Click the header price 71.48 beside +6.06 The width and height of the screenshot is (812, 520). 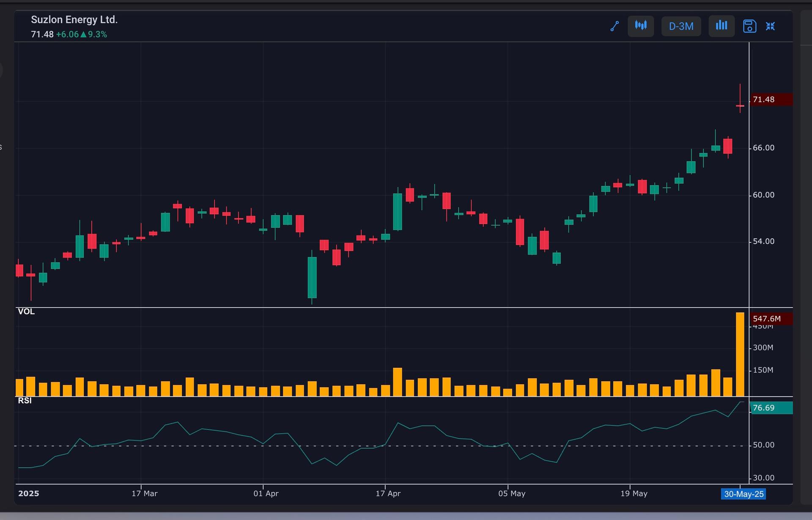click(42, 34)
